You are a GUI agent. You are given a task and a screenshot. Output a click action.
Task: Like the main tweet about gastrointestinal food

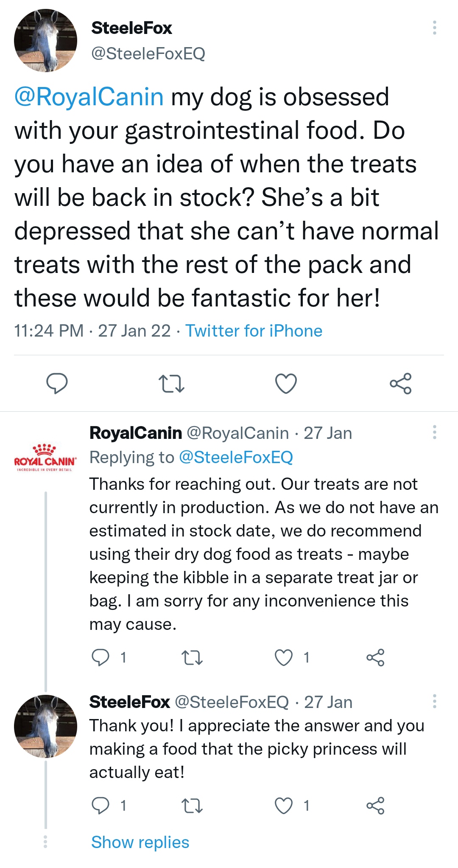[286, 383]
